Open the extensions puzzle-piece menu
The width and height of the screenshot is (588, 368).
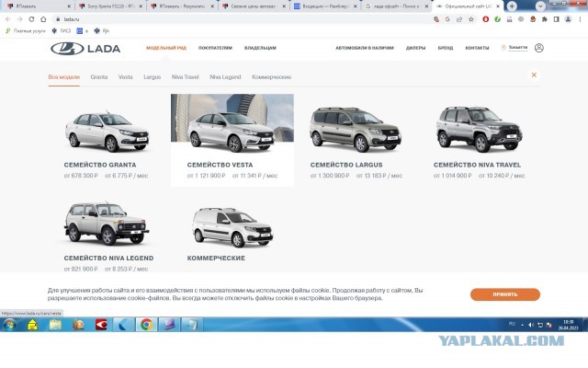click(x=544, y=19)
